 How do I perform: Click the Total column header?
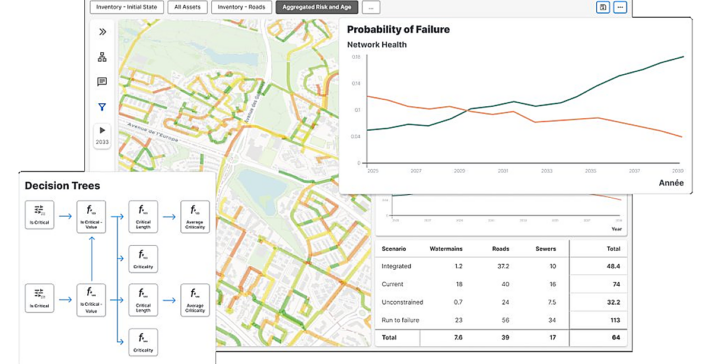coord(613,249)
